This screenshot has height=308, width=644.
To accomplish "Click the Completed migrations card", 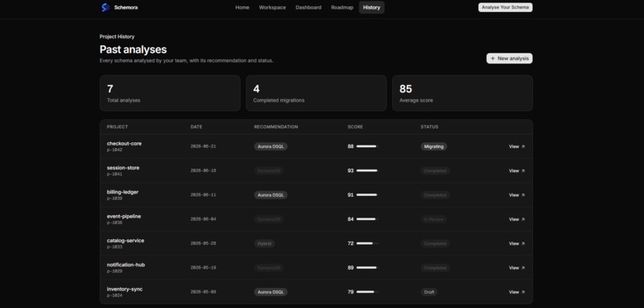I will coord(316,93).
